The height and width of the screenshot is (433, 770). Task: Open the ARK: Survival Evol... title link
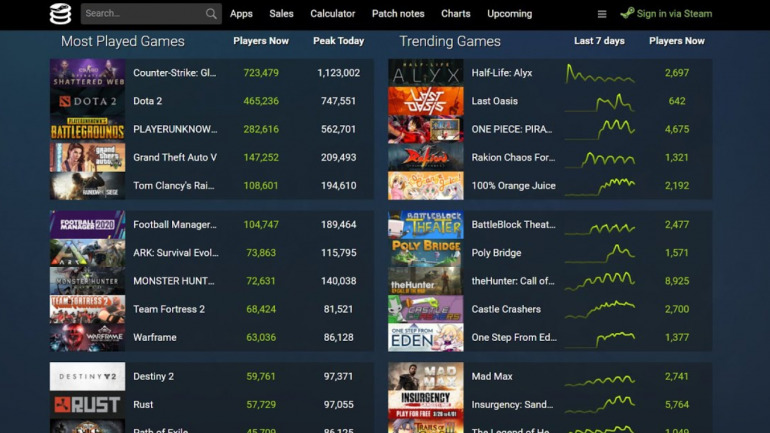click(x=176, y=253)
